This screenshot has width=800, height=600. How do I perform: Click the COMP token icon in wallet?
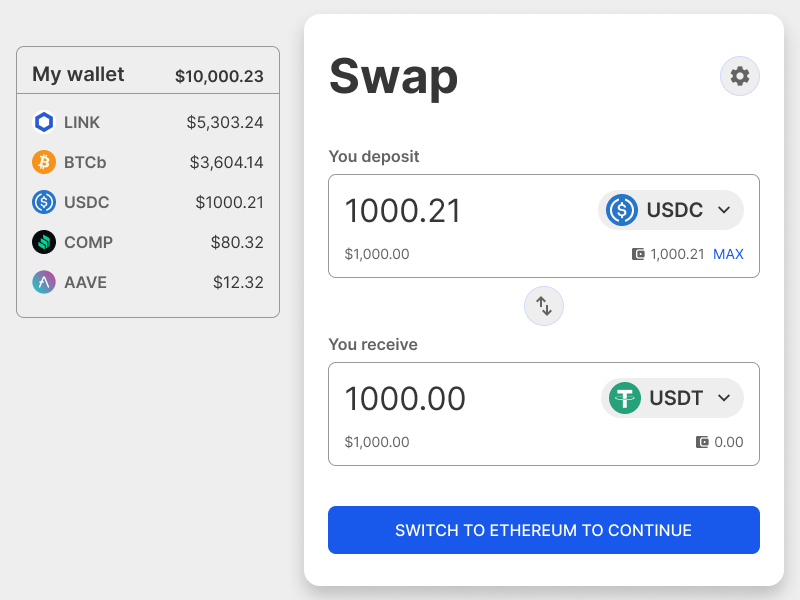tap(44, 242)
